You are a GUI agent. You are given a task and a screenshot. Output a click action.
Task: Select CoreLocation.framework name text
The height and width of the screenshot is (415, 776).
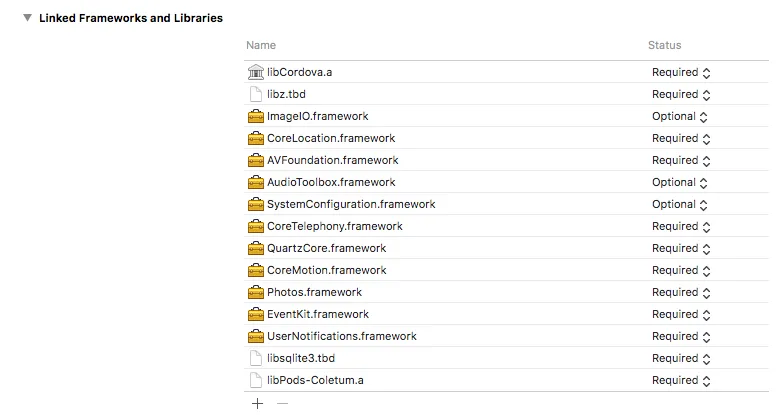tap(331, 138)
